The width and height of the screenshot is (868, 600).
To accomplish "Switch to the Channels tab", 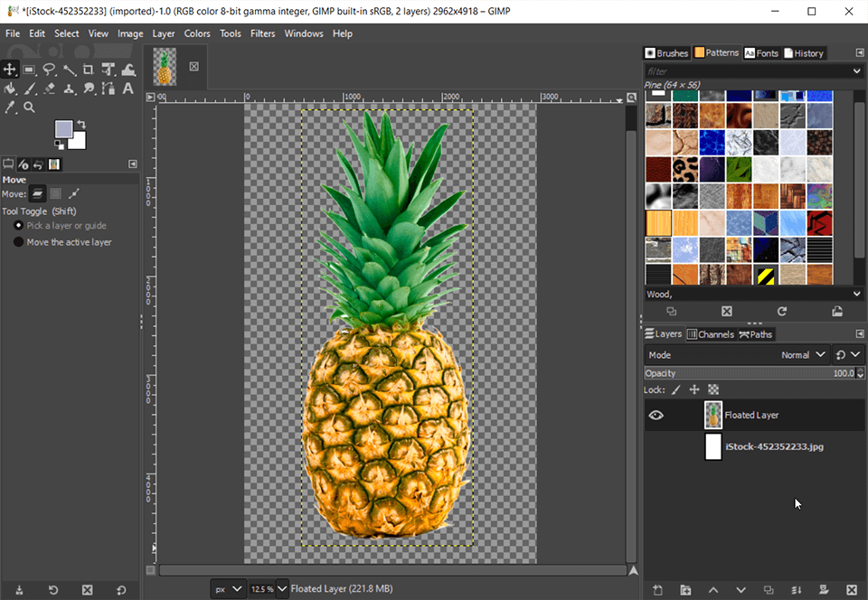I will pos(711,334).
